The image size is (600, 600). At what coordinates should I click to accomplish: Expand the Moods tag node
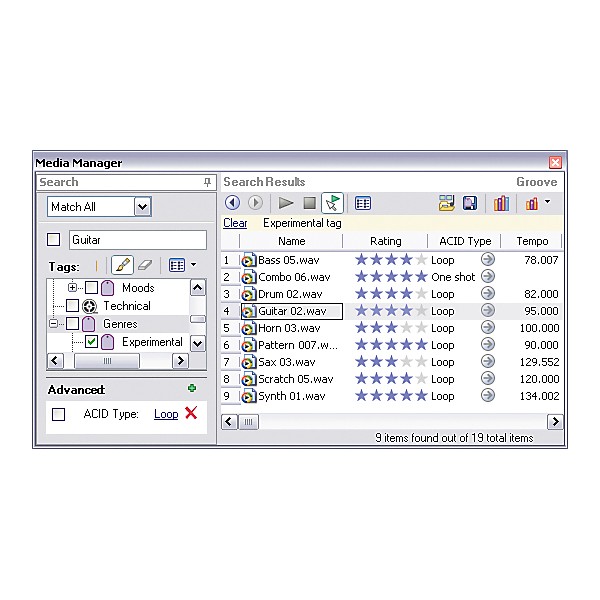[x=72, y=287]
